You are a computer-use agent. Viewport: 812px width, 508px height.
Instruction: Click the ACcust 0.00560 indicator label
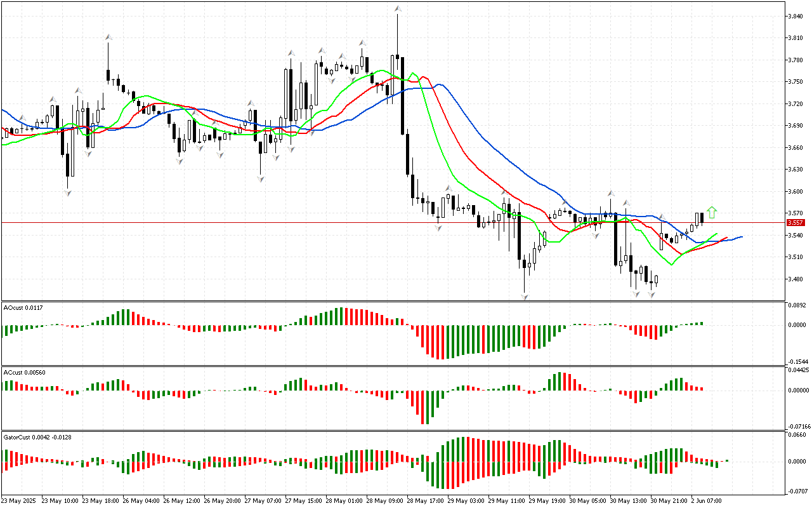point(25,372)
